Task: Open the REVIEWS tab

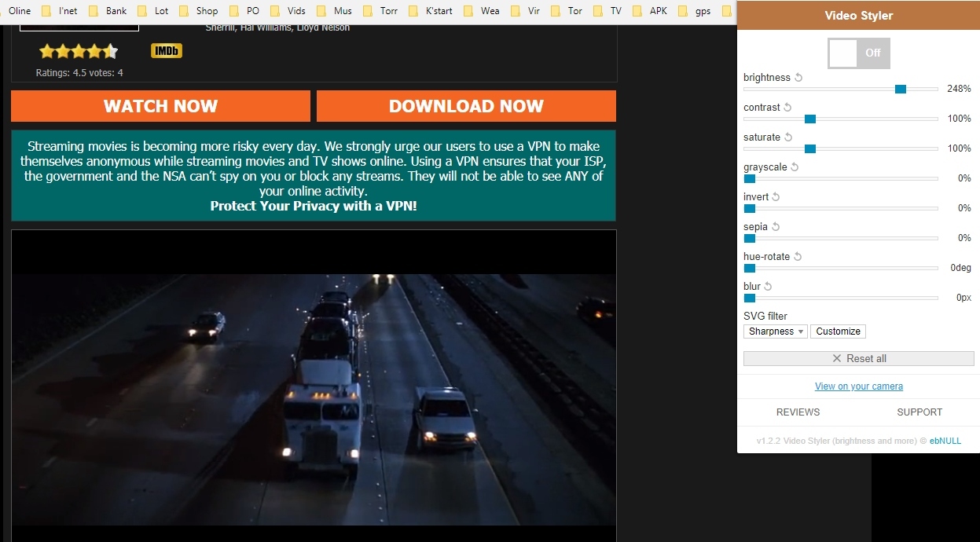Action: (x=798, y=412)
